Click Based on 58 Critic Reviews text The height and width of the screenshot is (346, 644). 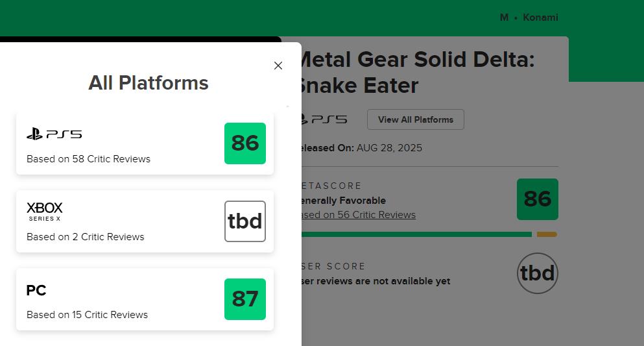(x=88, y=159)
